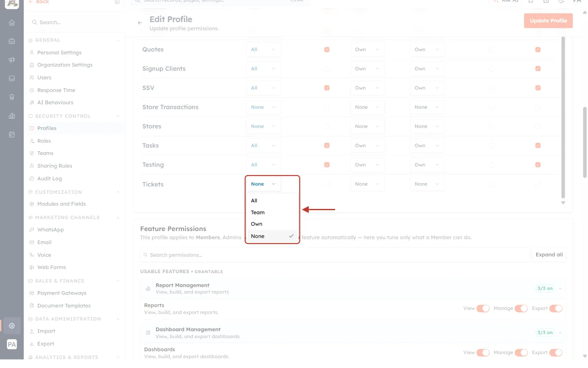Viewport: 588px width, 368px height.
Task: Click the back arrow beside Edit Profile
Action: tap(140, 23)
